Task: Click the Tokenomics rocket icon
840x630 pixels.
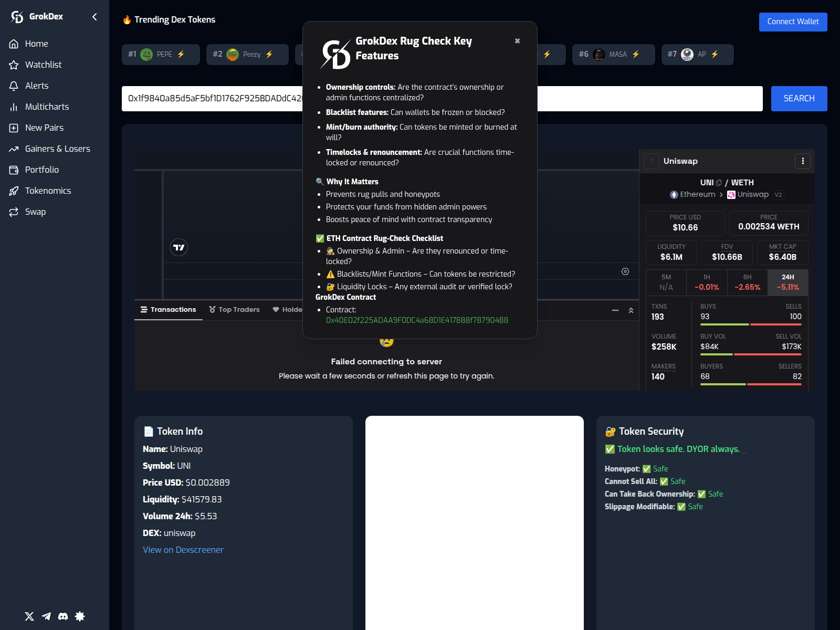Action: coord(14,191)
